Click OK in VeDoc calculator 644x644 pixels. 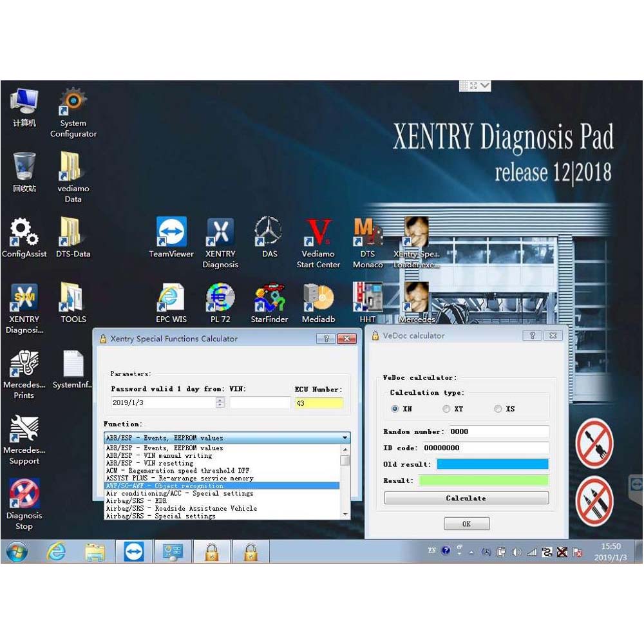tap(466, 524)
